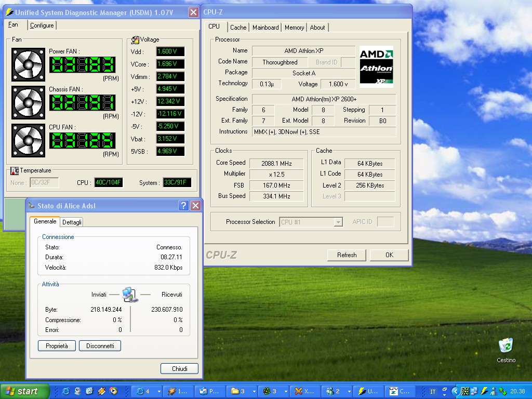
Task: Switch to the USDM taskbar button
Action: (x=369, y=391)
